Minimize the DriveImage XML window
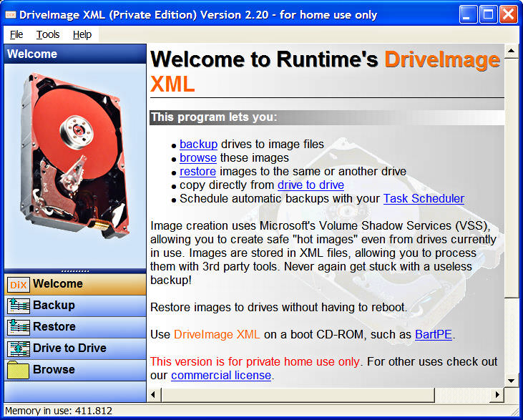 pos(468,14)
